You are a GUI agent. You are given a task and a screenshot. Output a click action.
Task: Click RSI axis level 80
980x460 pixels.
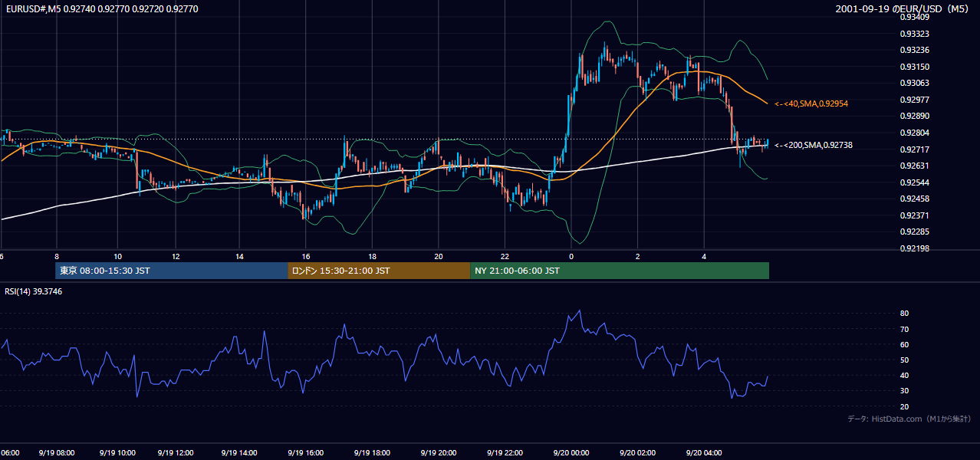point(904,314)
